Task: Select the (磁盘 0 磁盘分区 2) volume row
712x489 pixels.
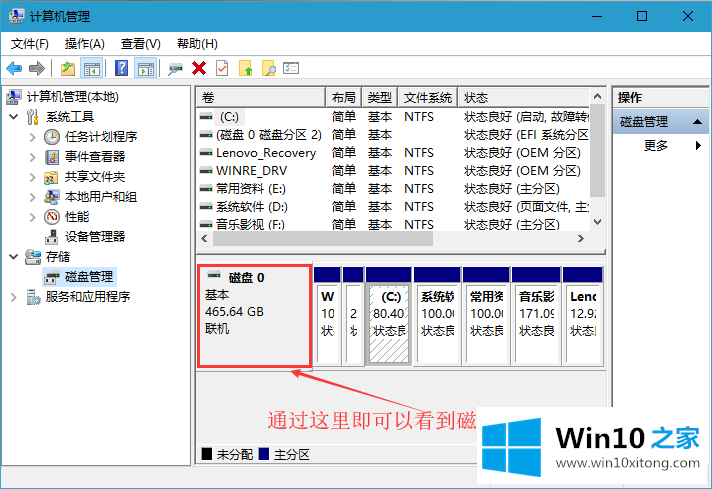Action: click(x=393, y=135)
